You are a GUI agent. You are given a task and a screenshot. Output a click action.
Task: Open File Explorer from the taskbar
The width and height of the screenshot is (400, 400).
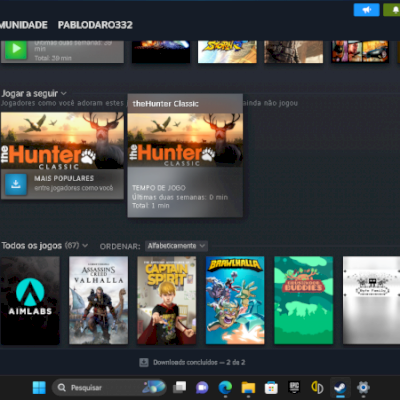[x=248, y=387]
